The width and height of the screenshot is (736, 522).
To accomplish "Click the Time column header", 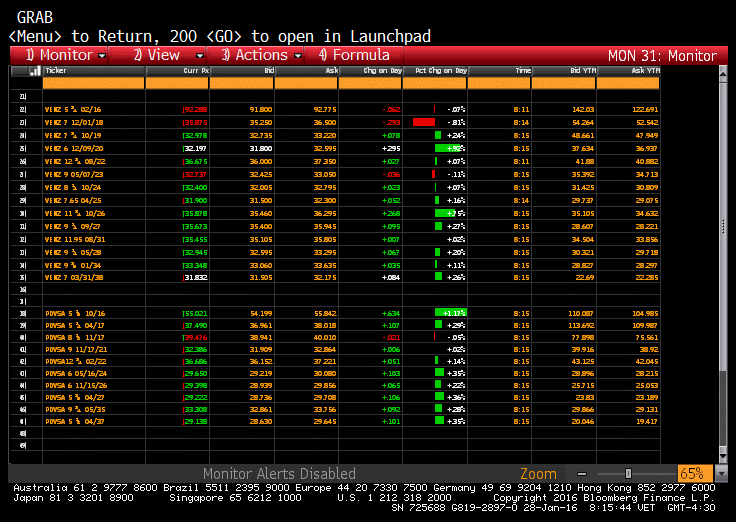I will (499, 71).
